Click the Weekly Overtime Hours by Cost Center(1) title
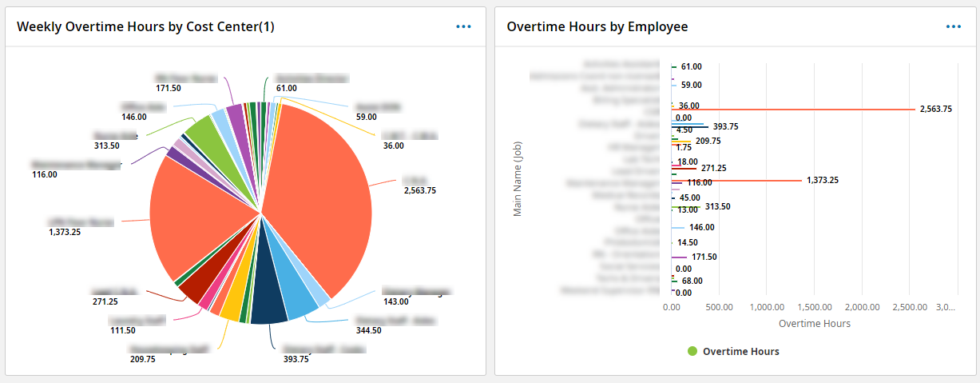 click(145, 26)
